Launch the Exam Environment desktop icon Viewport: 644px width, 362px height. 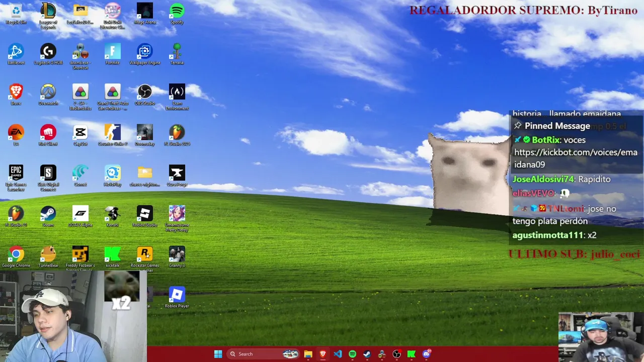tap(177, 98)
